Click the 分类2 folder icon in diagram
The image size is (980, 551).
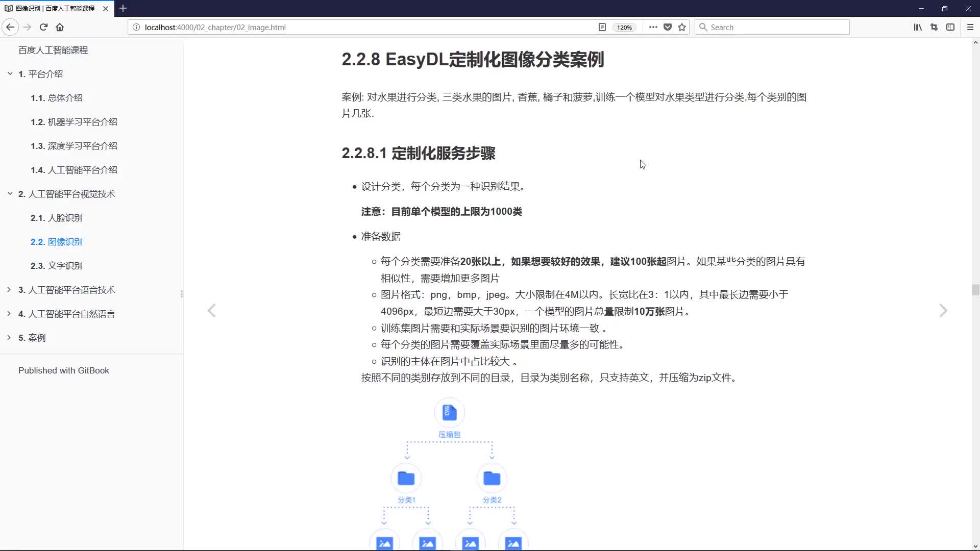tap(492, 478)
